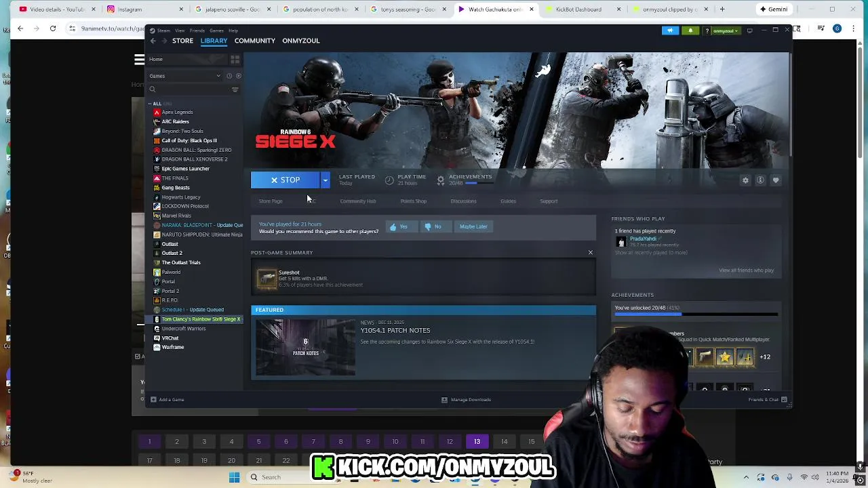Open the Support link

pyautogui.click(x=549, y=201)
